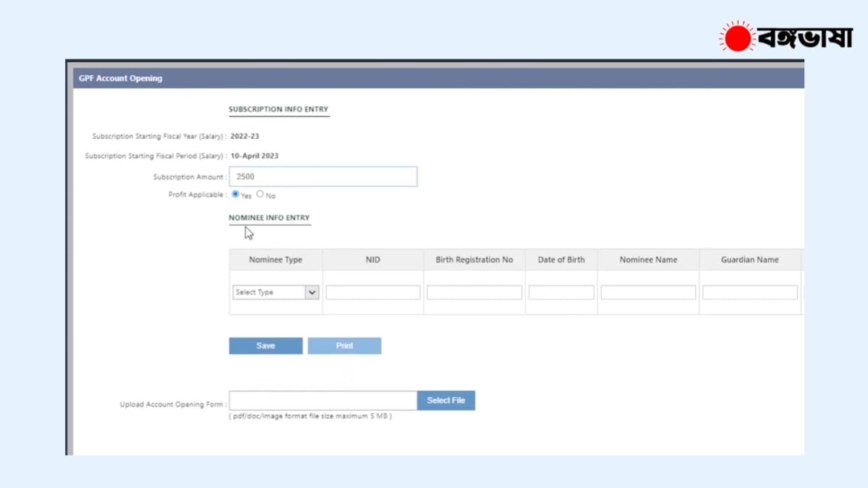Focus the NID input box

373,292
